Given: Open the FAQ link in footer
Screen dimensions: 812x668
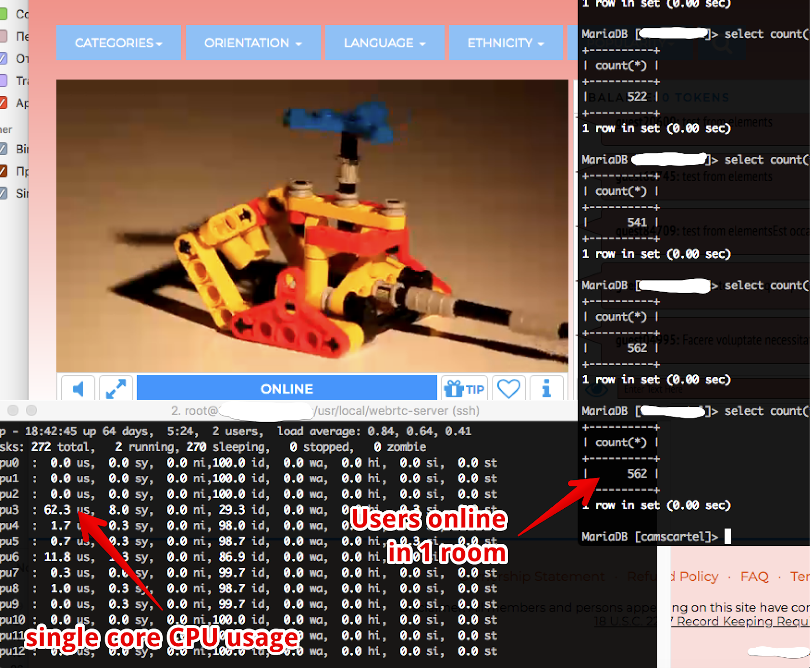Looking at the screenshot, I should [x=754, y=577].
